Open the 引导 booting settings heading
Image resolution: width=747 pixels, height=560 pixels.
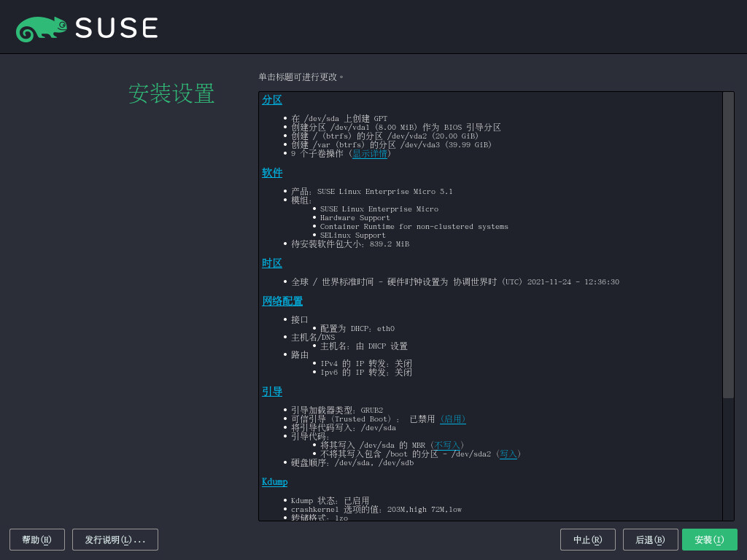[272, 392]
